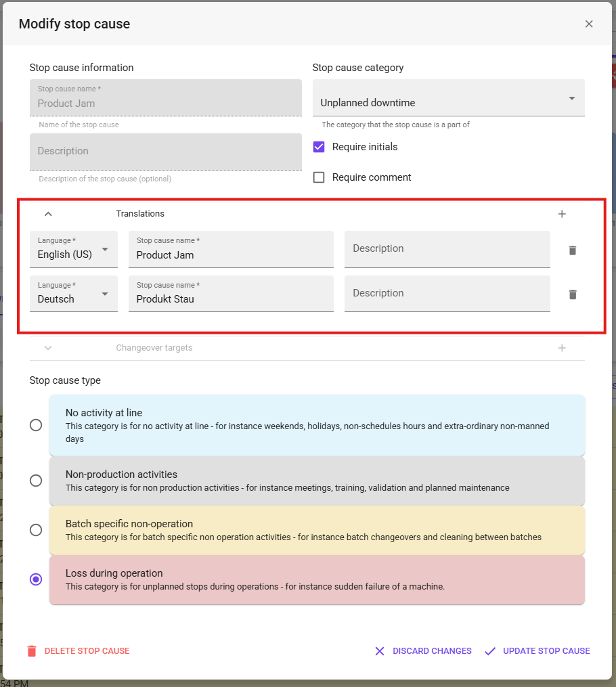Click the red Loss during operation card
Screen dimensions: 616x687
tap(317, 580)
